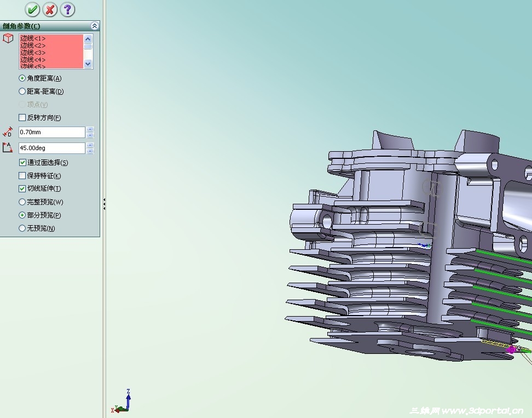The height and width of the screenshot is (418, 532).
Task: Select 边线<3> in the edge list
Action: 33,53
